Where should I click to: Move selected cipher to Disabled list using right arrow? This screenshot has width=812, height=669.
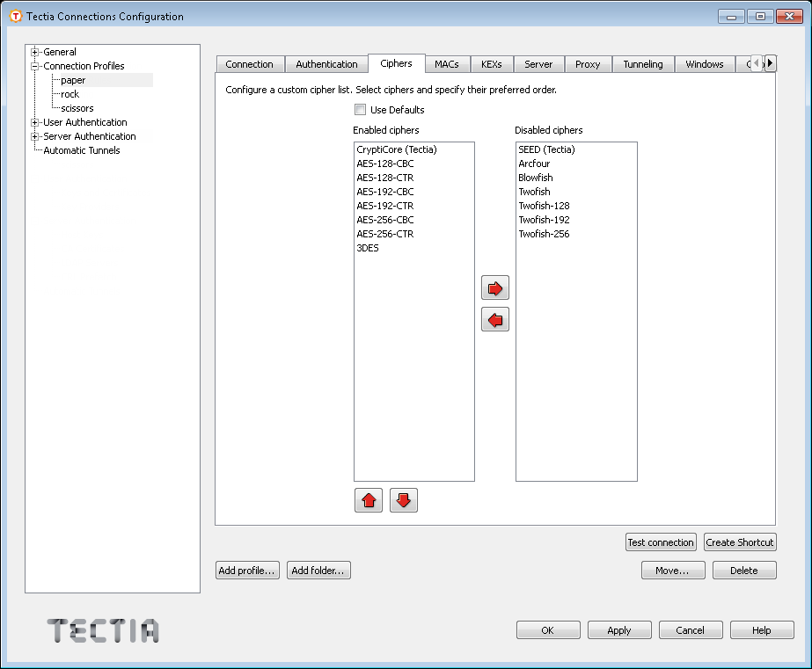tap(494, 287)
